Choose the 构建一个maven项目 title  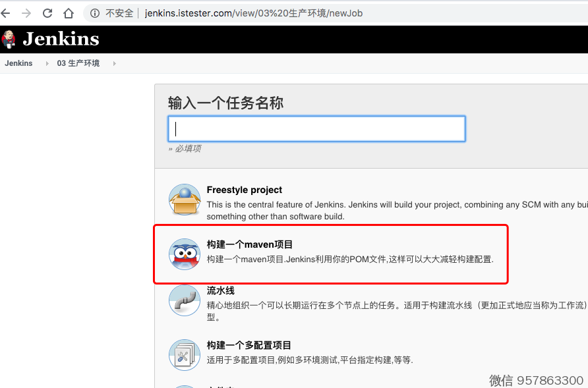pos(250,244)
